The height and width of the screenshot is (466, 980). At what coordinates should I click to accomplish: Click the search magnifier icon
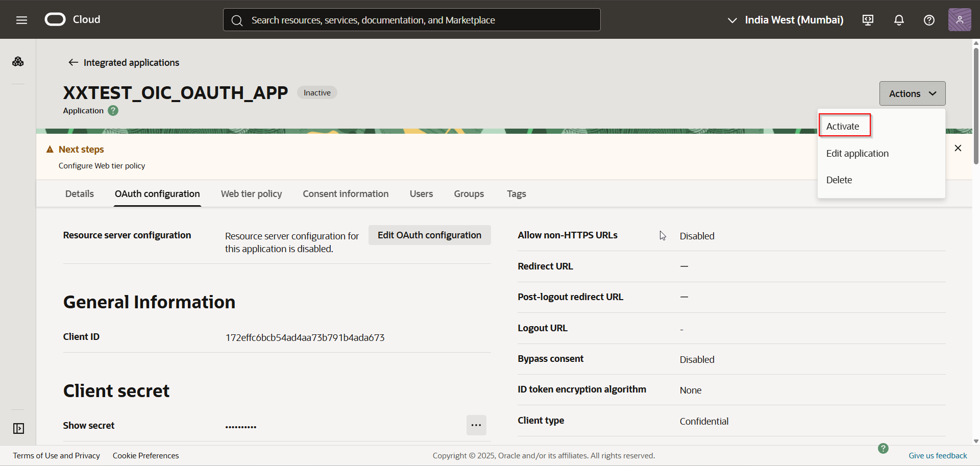(237, 20)
